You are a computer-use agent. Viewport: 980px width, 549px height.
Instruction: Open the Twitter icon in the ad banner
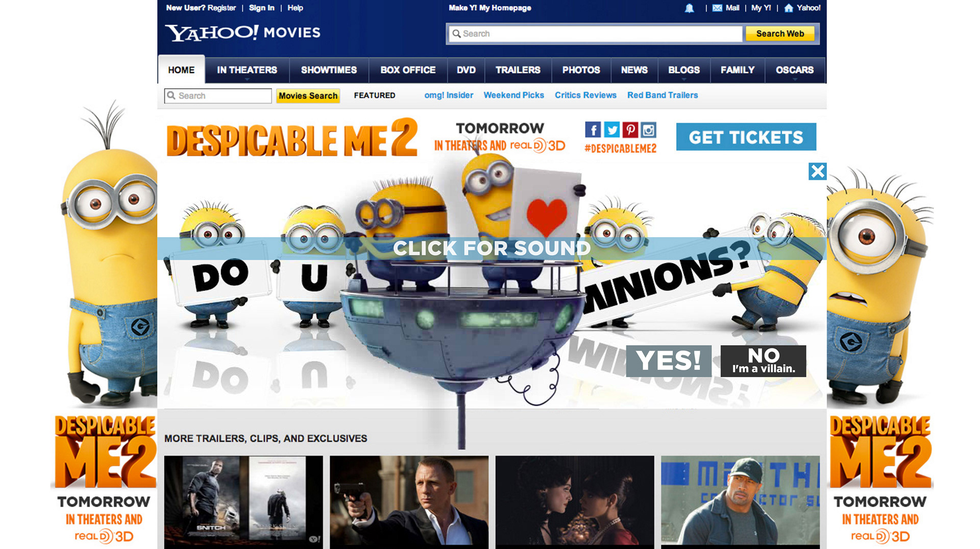(611, 130)
